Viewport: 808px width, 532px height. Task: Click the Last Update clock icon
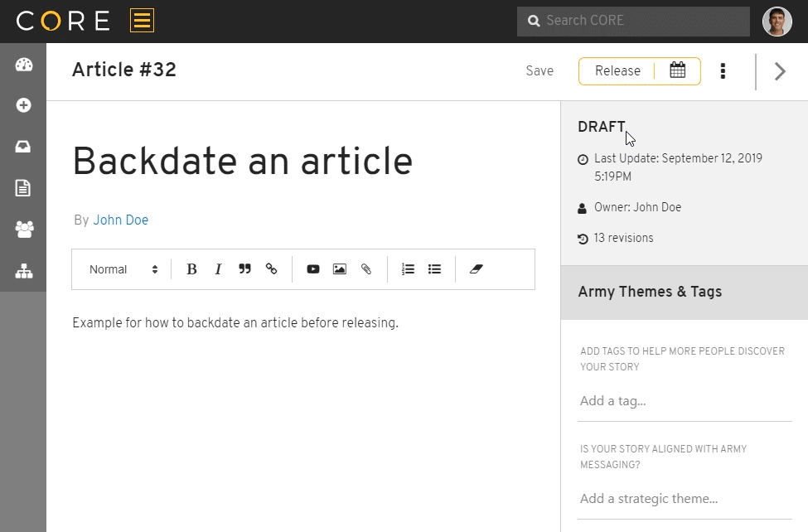tap(583, 159)
